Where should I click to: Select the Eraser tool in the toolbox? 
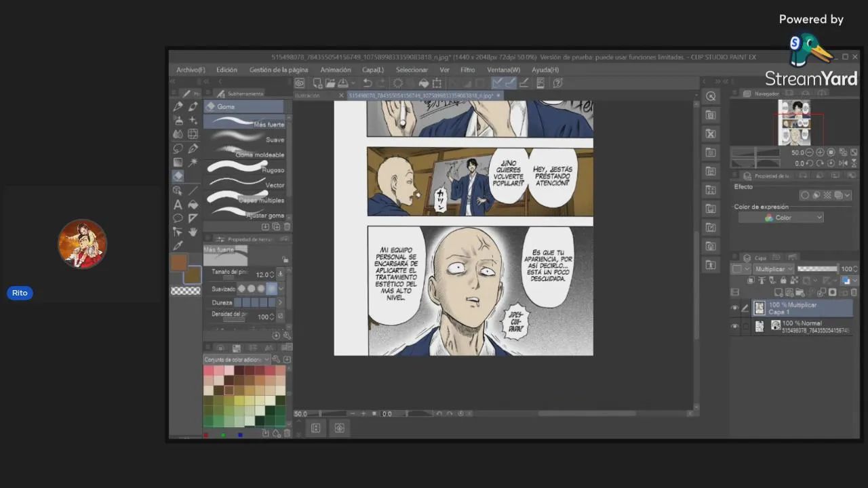click(x=178, y=176)
